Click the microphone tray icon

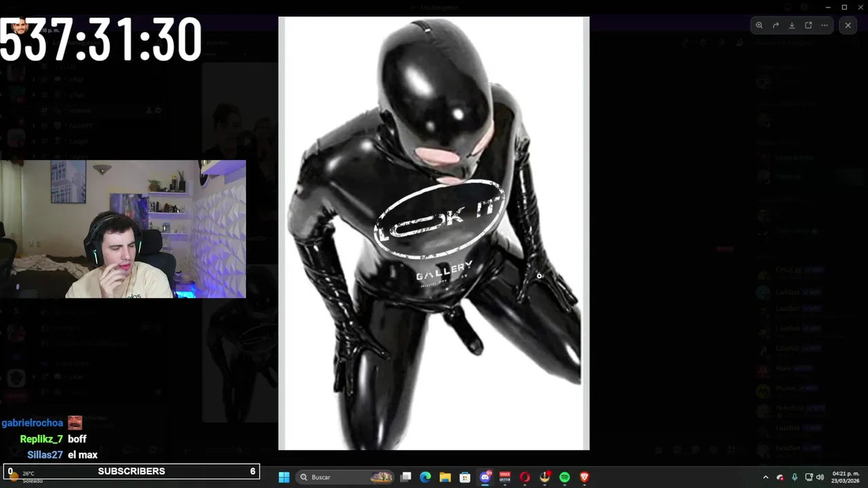pyautogui.click(x=794, y=477)
